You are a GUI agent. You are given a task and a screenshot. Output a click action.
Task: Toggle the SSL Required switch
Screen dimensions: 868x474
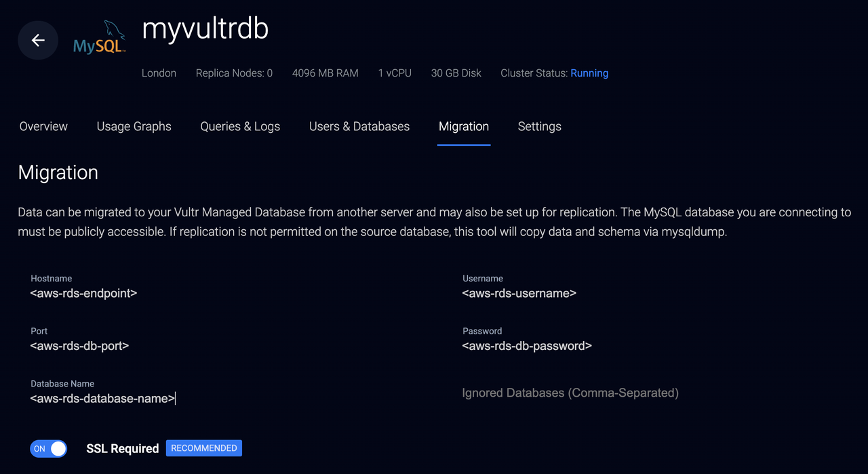pos(48,448)
